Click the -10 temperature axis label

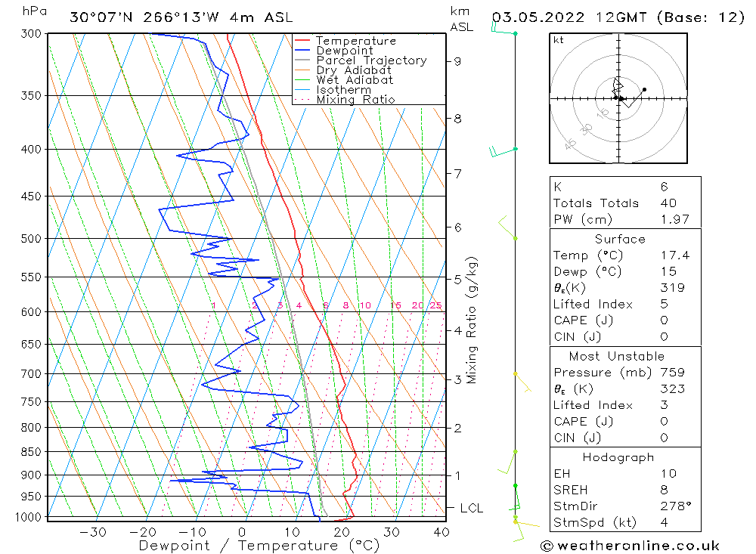192,532
